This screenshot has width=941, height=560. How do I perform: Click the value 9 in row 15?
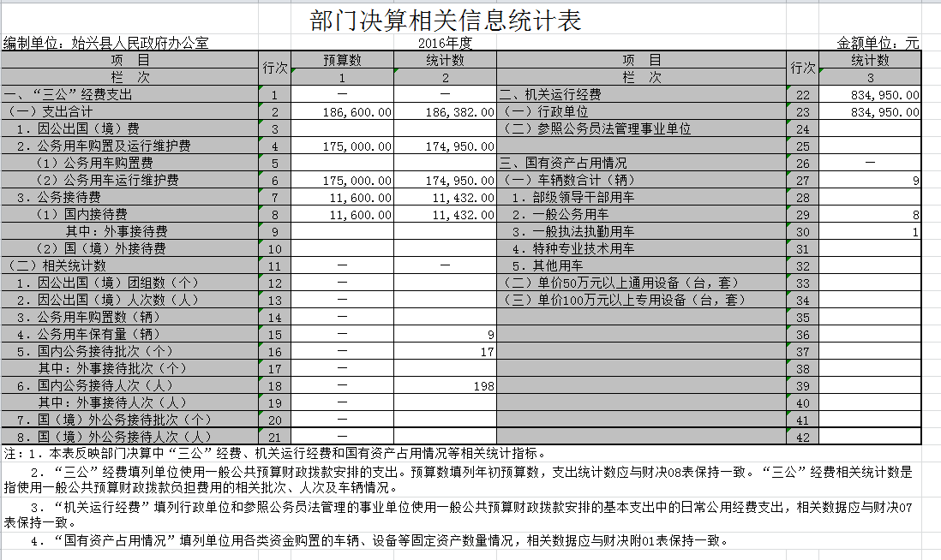pos(446,335)
